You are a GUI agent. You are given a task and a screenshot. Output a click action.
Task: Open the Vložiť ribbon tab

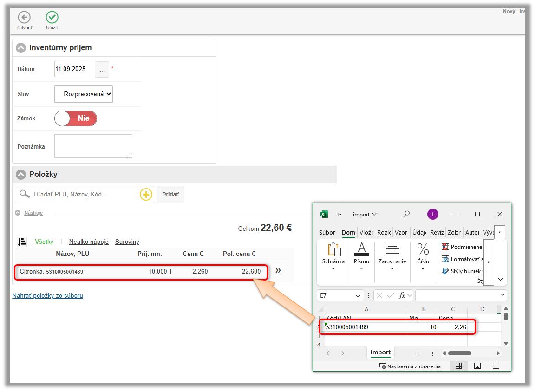pyautogui.click(x=366, y=233)
